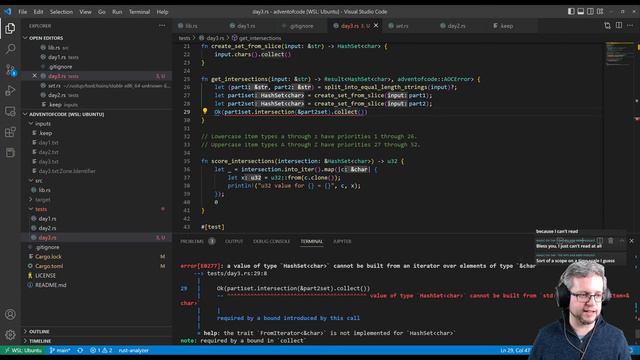Switch to the set.rs editor tab
This screenshot has width=640, height=360.
click(x=402, y=26)
